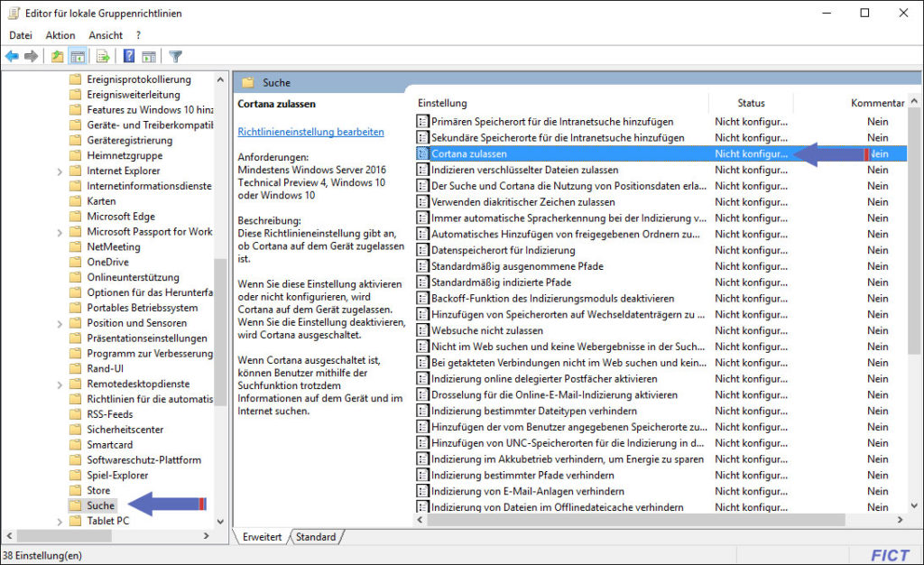This screenshot has height=565, width=924.
Task: Click the Back arrow toolbar icon
Action: click(12, 56)
